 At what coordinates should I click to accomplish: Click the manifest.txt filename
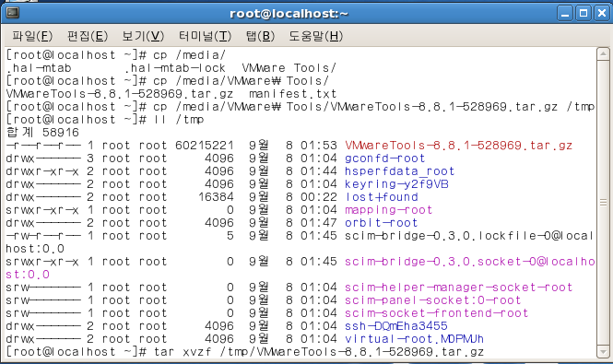(x=292, y=94)
